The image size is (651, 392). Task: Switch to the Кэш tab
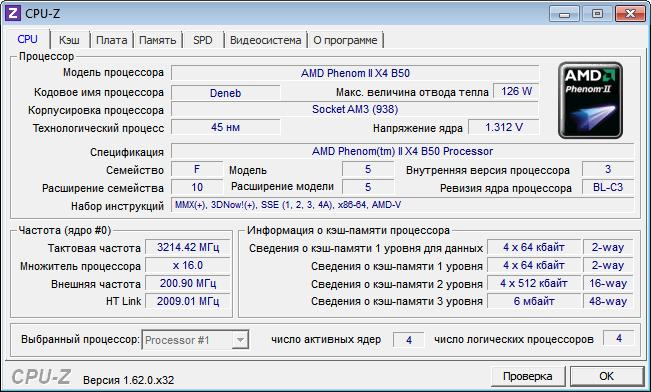(69, 40)
